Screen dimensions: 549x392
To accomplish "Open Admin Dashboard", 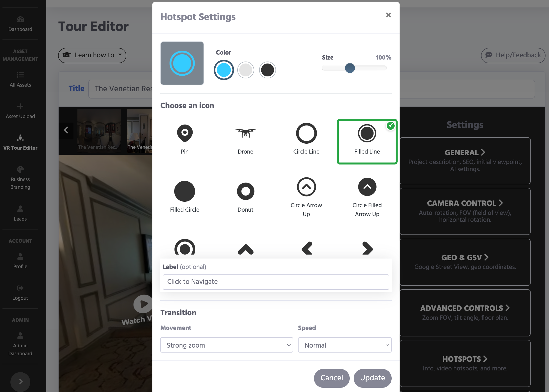I will tap(20, 344).
